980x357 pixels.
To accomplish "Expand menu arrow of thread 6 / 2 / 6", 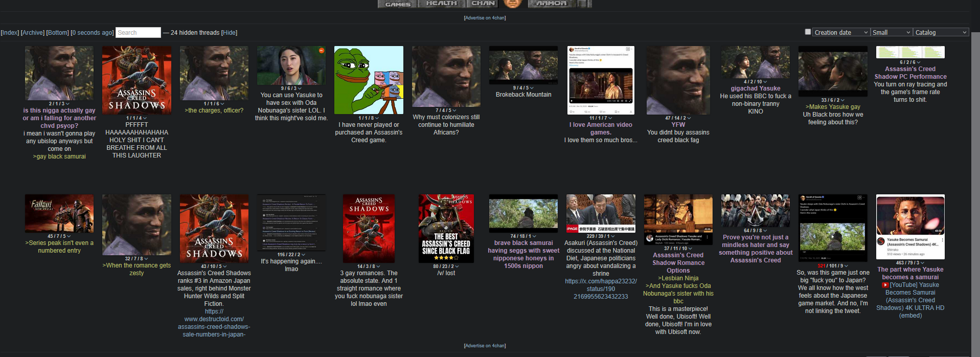I will 919,62.
